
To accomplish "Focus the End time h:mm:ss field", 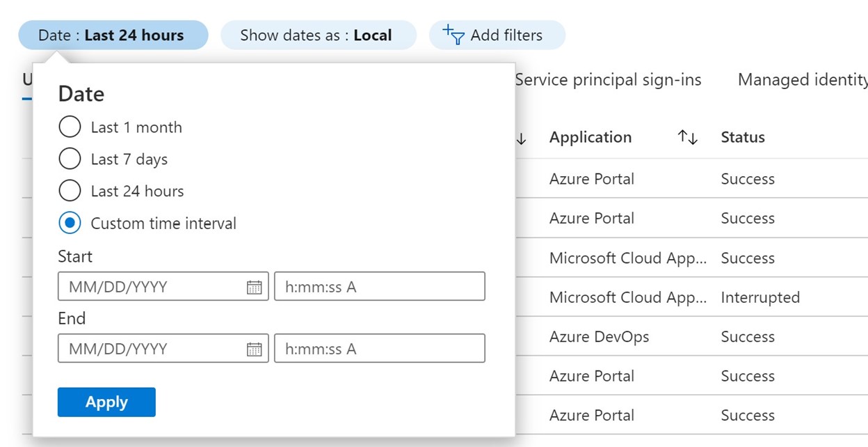I will pyautogui.click(x=379, y=349).
